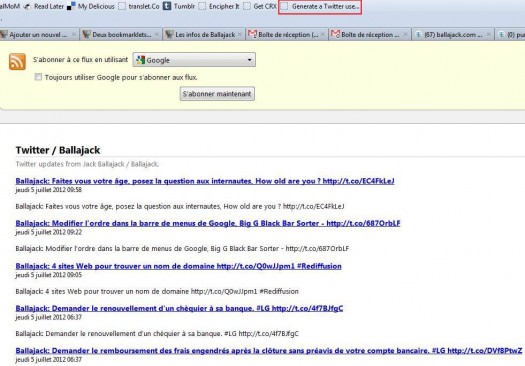Close the second Boîte de réception tab

(406, 34)
